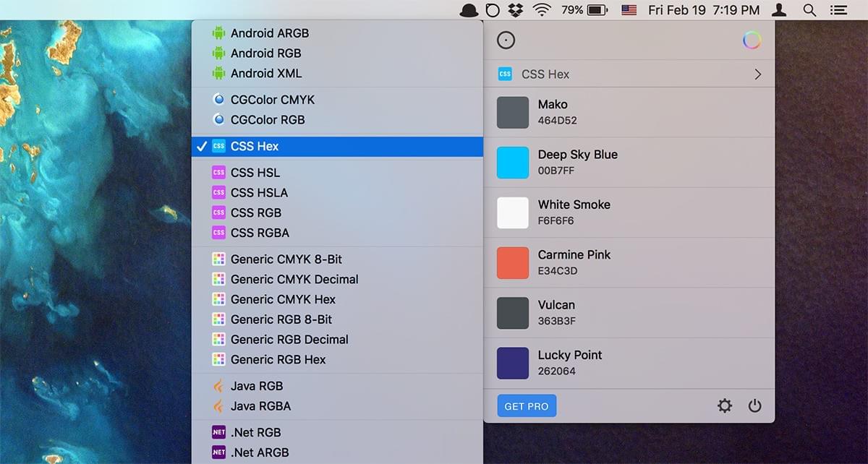Switch format to CSS HSL
Viewport: 868px width, 464px height.
pos(337,173)
